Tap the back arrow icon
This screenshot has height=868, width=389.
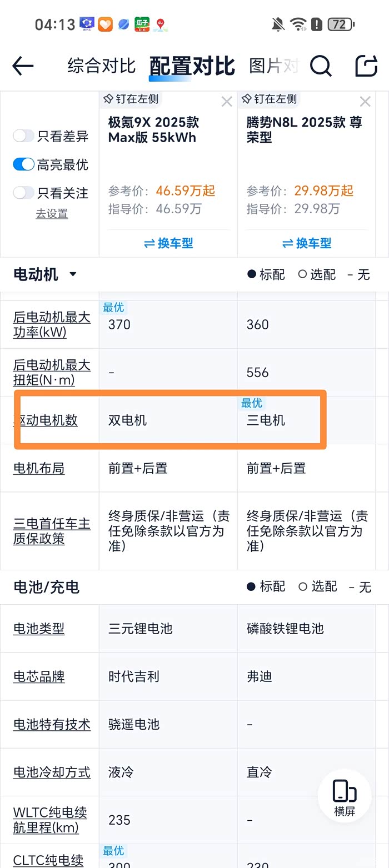tap(23, 66)
